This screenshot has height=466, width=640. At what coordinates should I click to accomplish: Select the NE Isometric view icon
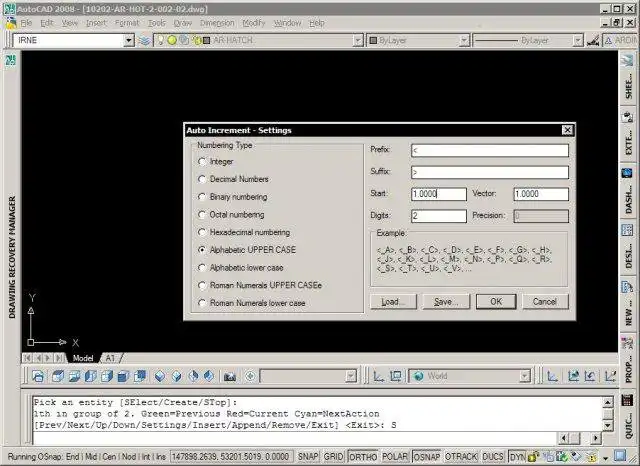coord(193,376)
